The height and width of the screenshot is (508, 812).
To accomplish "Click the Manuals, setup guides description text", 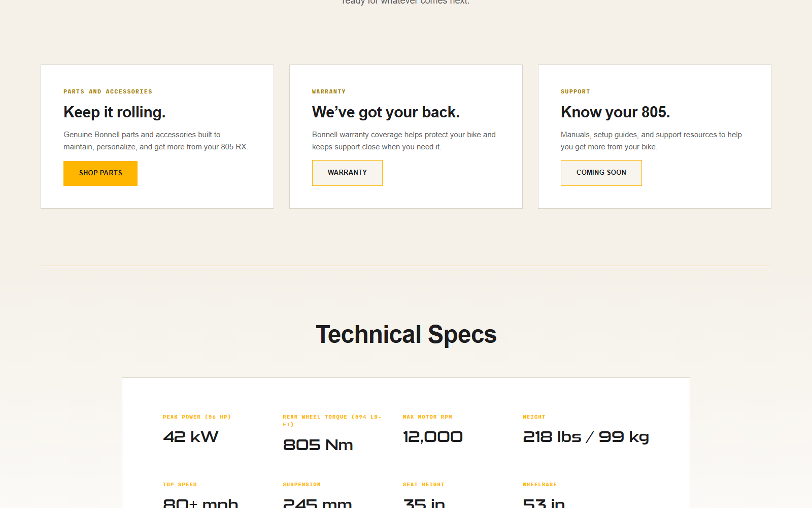I will click(651, 141).
